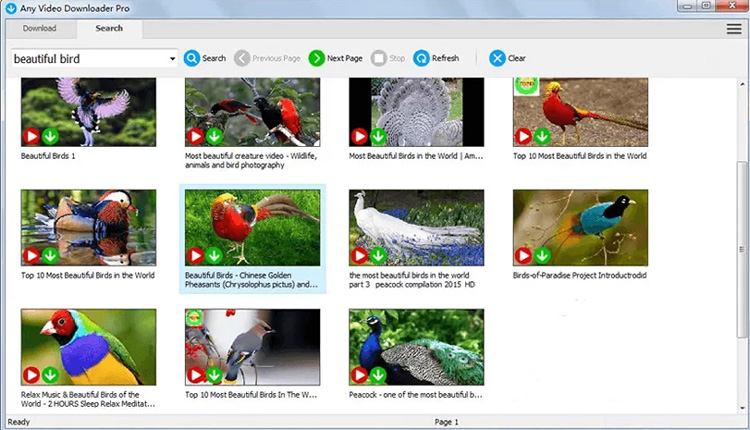Play 'Relax Music & Beautiful Birds' video
This screenshot has width=750, height=430.
(31, 375)
